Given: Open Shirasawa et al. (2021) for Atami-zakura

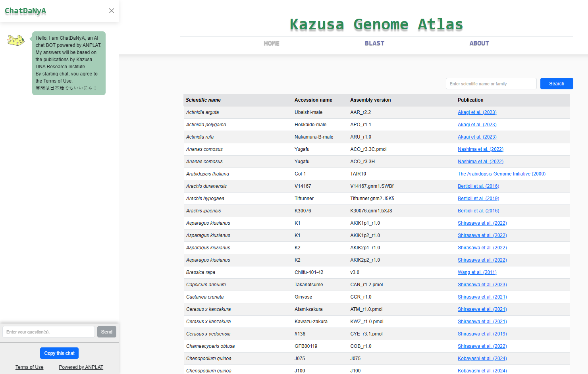Looking at the screenshot, I should pyautogui.click(x=482, y=309).
